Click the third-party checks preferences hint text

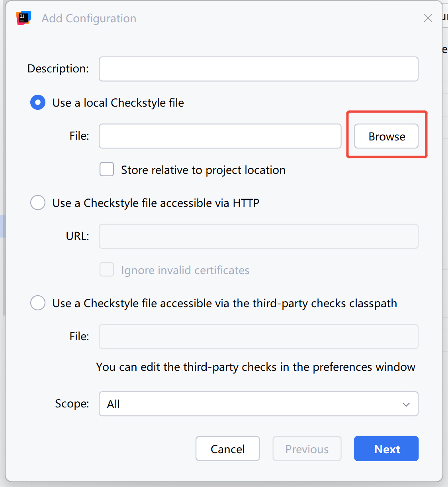[x=255, y=367]
